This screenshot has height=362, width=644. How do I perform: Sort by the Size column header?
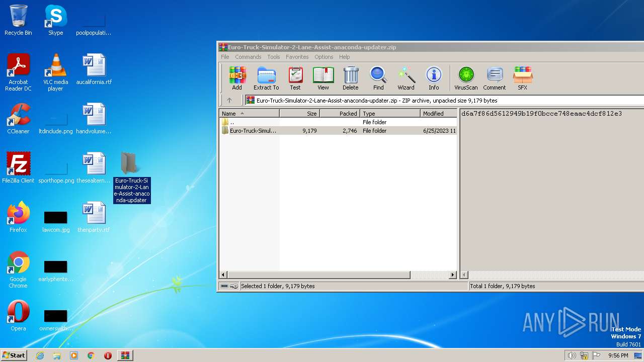300,114
